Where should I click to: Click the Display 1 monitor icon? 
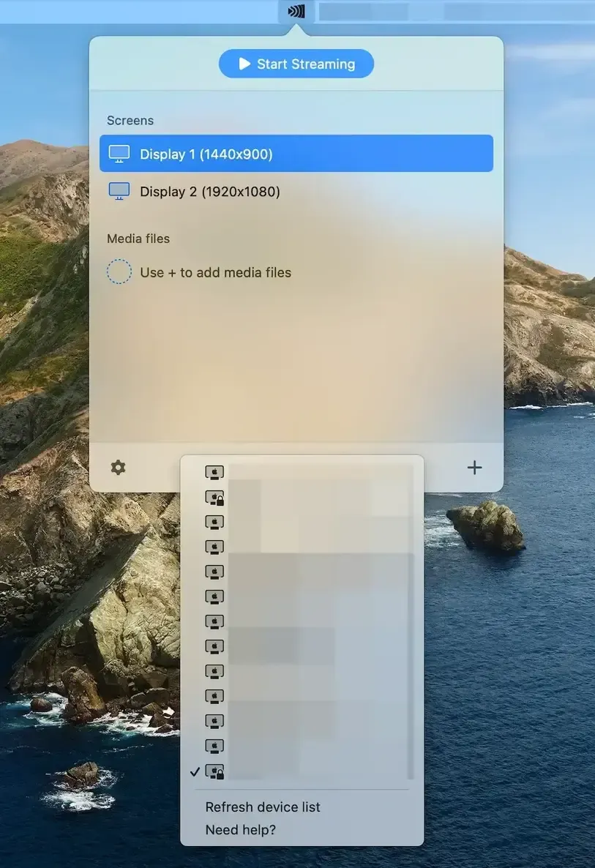[x=119, y=154]
